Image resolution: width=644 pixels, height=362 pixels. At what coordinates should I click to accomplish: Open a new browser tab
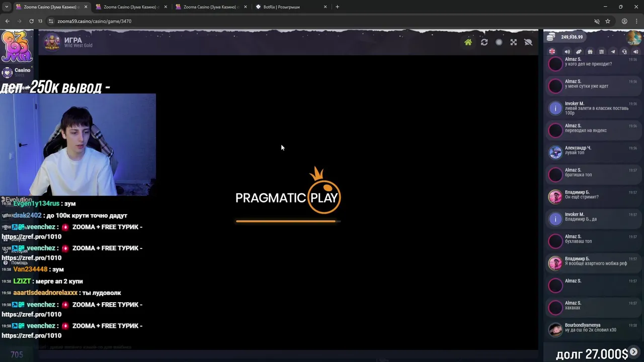tap(337, 7)
